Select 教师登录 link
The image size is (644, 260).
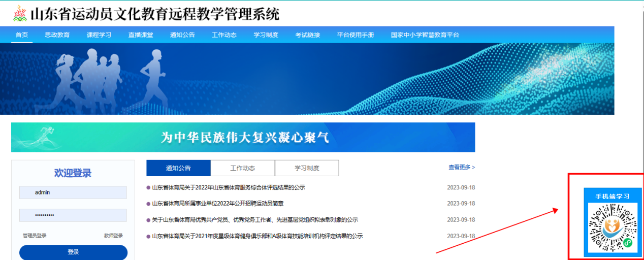point(113,236)
